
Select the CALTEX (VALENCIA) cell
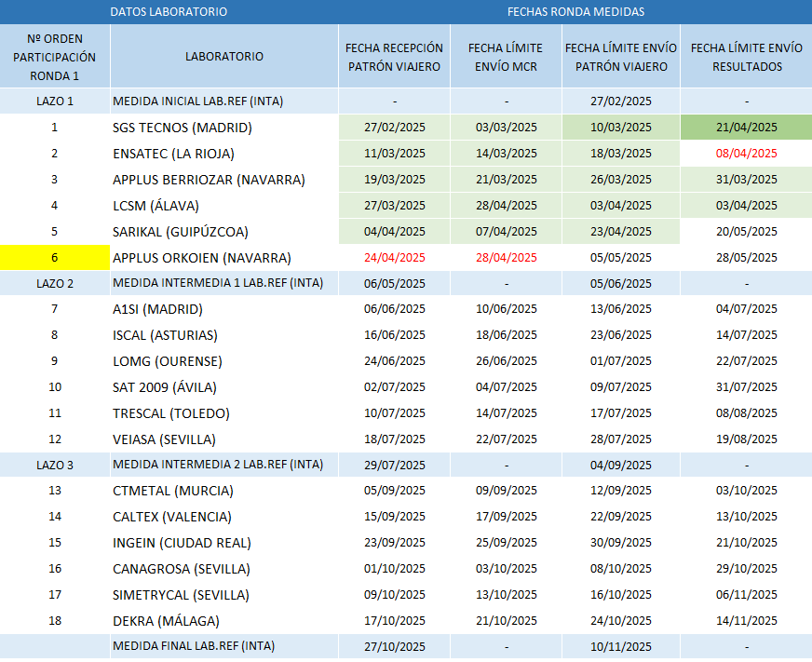coord(224,517)
